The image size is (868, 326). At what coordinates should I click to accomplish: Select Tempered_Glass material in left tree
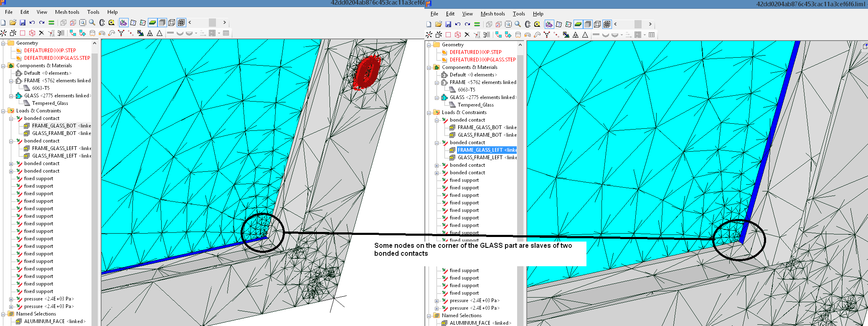click(x=50, y=103)
